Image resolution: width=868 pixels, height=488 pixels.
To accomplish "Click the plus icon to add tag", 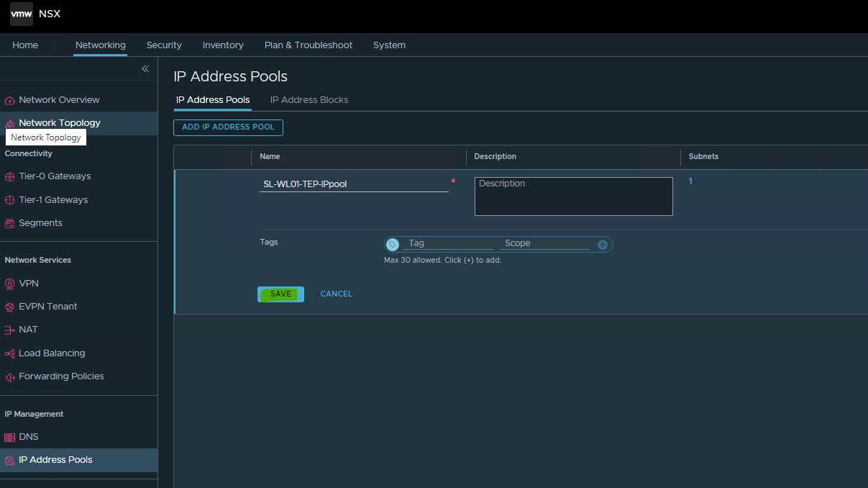I will pos(603,245).
